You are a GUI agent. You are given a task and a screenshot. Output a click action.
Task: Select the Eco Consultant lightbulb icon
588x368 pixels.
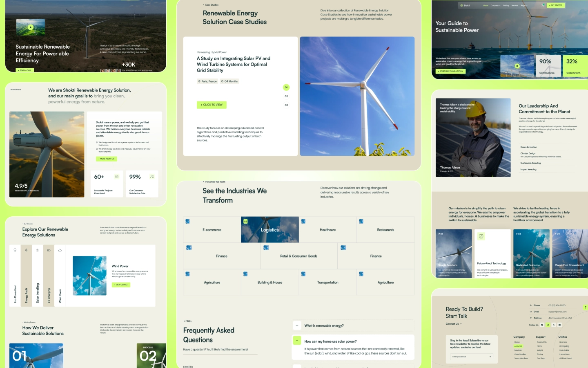pos(15,250)
